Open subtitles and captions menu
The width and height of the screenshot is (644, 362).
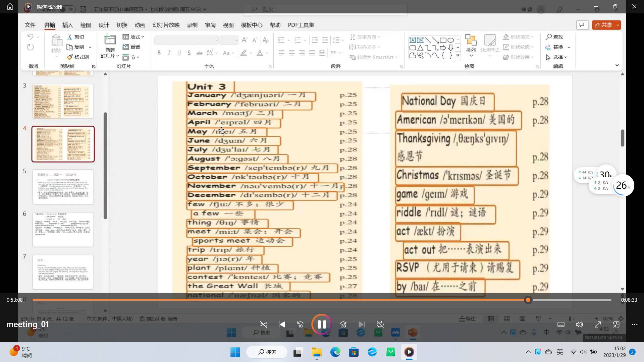coord(561,324)
